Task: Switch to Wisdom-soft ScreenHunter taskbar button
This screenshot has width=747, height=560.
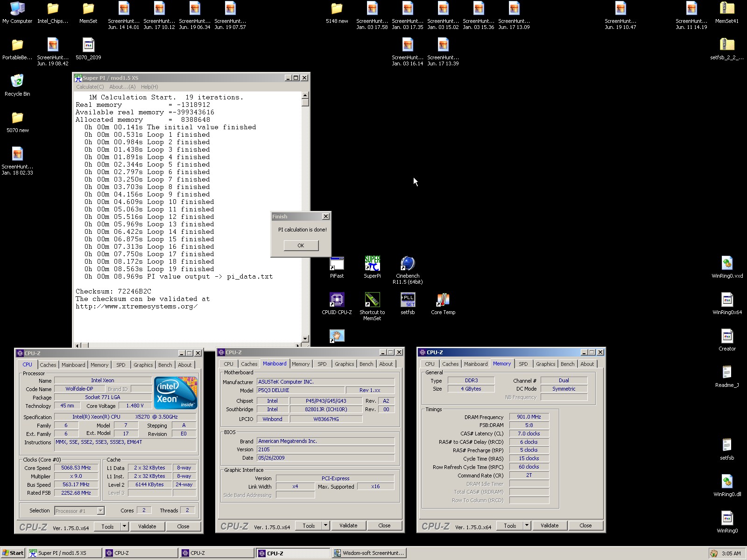Action: (x=369, y=553)
